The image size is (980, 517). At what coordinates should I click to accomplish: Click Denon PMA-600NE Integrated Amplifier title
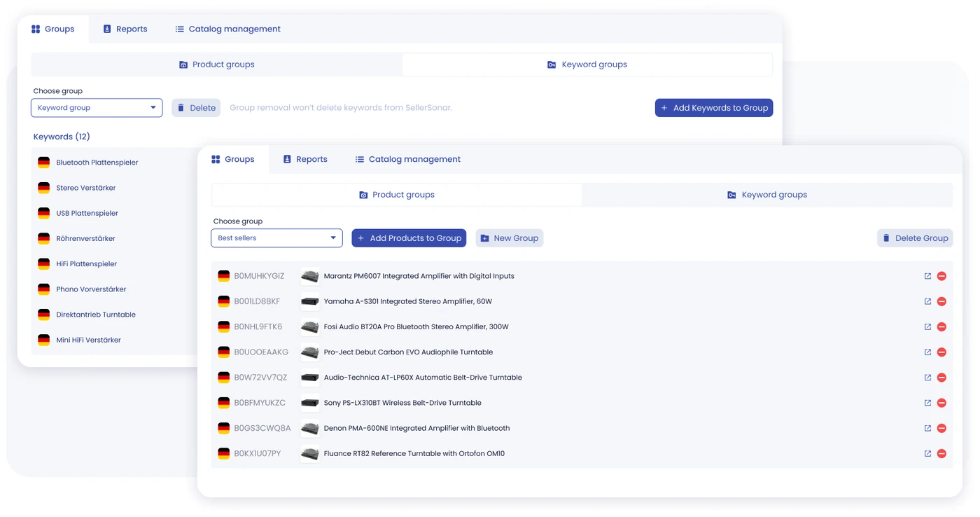point(416,428)
